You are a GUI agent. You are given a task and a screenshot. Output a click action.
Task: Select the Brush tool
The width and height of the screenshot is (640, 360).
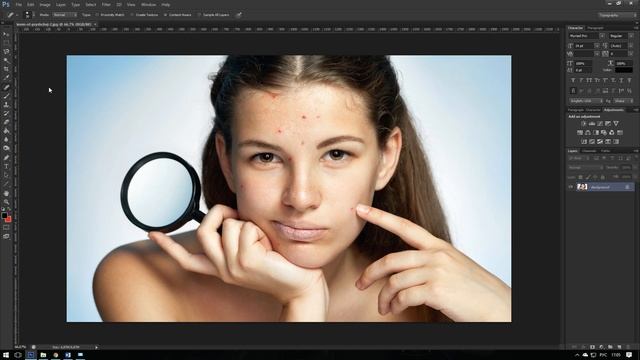tap(6, 96)
